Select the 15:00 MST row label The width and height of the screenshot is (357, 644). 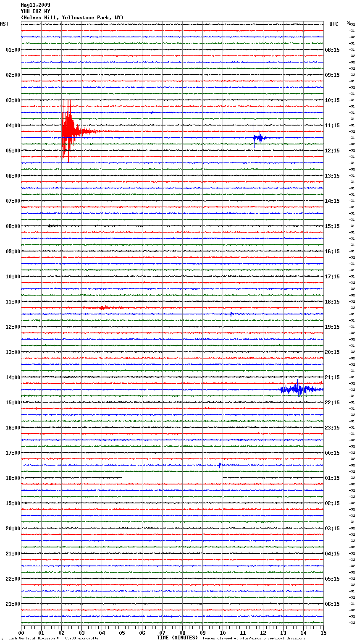13,403
